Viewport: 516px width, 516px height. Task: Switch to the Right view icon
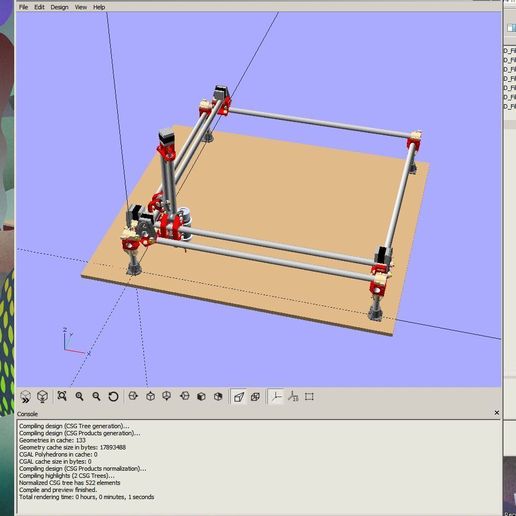pyautogui.click(x=133, y=396)
